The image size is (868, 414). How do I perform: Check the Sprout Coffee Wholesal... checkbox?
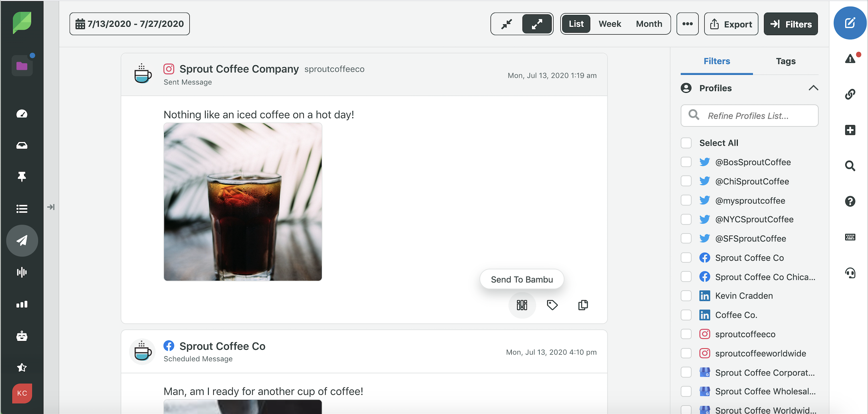(686, 391)
